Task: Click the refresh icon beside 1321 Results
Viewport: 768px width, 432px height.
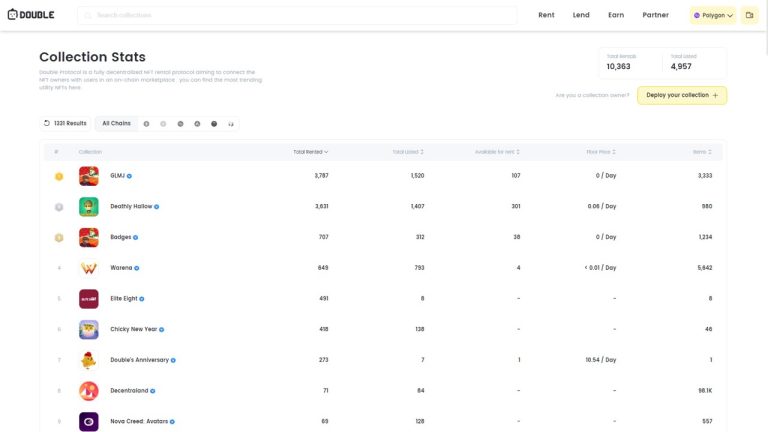Action: click(47, 123)
